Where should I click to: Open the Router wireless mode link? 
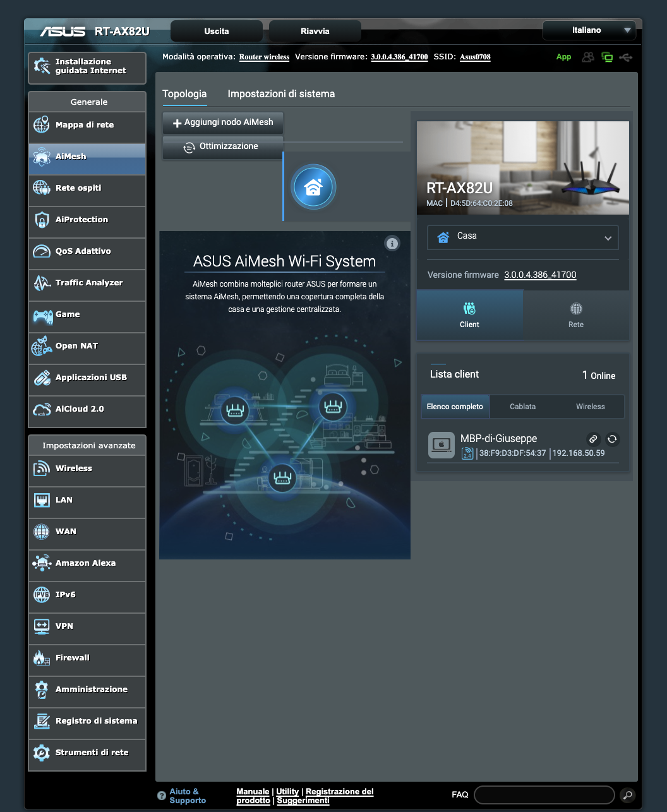coord(264,57)
